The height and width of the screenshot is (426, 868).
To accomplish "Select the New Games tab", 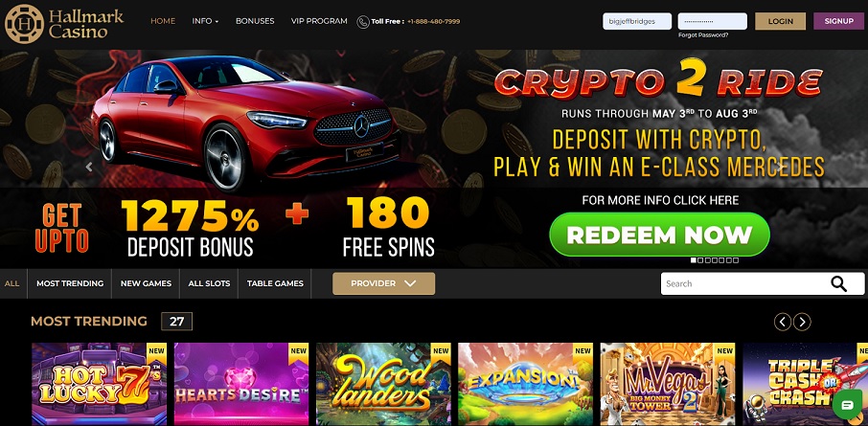I will click(x=147, y=283).
